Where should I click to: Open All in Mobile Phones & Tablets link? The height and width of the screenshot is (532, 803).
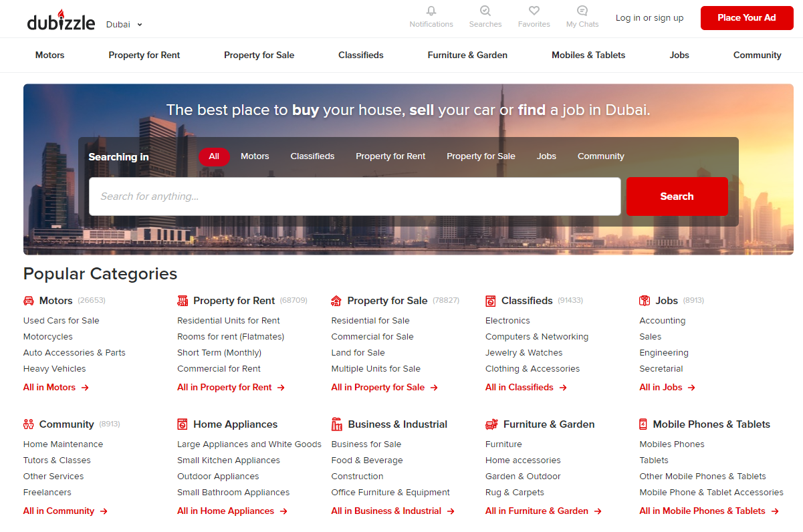point(709,511)
